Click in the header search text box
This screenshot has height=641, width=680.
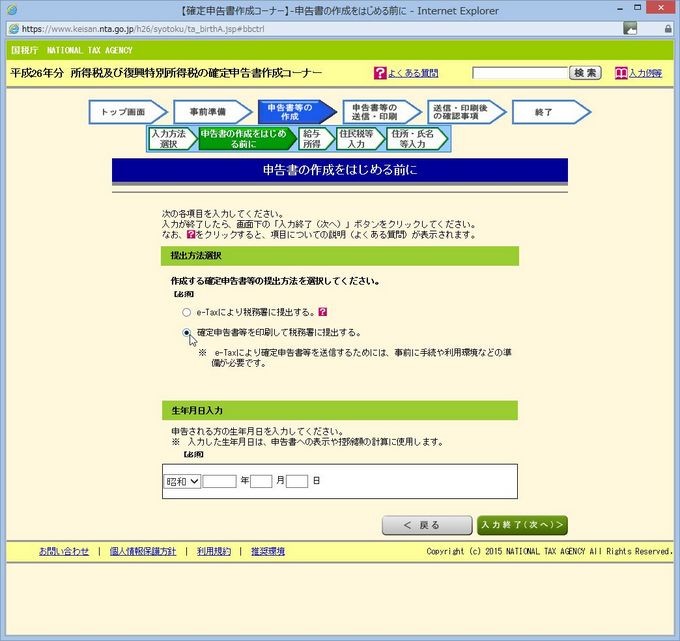(x=518, y=73)
